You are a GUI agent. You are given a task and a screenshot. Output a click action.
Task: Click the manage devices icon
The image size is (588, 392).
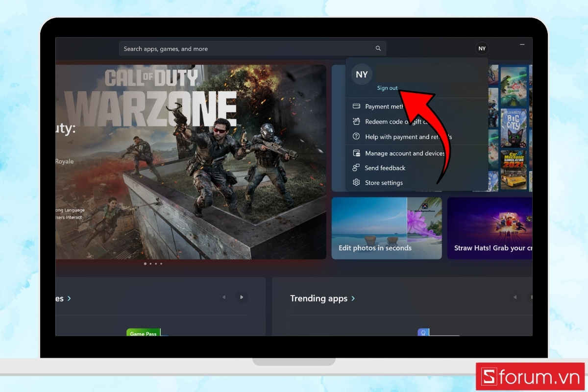point(356,153)
